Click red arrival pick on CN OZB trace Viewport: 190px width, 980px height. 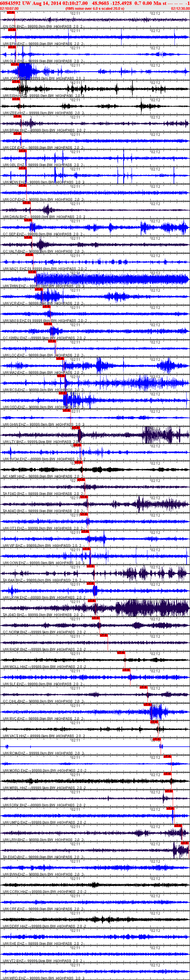[x=11, y=13]
